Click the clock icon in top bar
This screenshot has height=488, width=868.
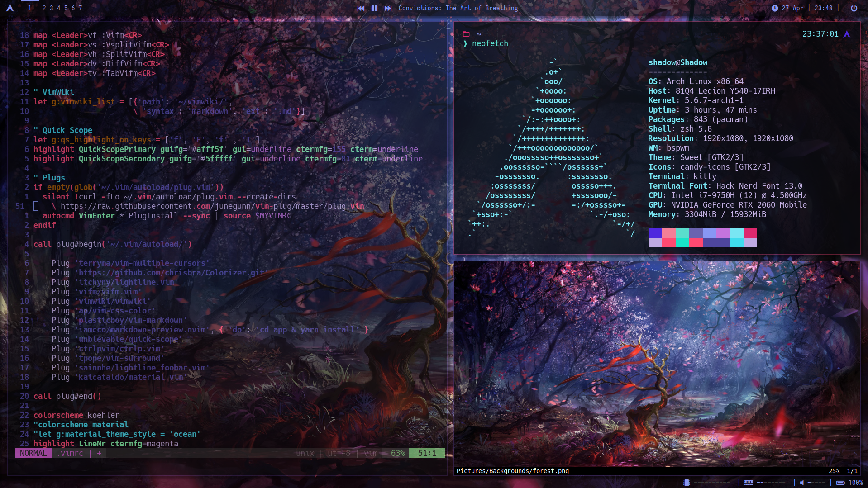[775, 8]
